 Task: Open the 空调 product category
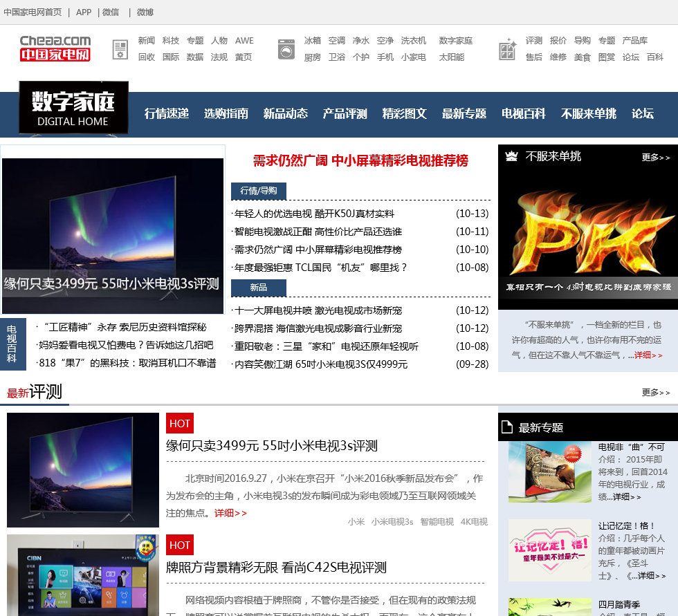pyautogui.click(x=337, y=41)
